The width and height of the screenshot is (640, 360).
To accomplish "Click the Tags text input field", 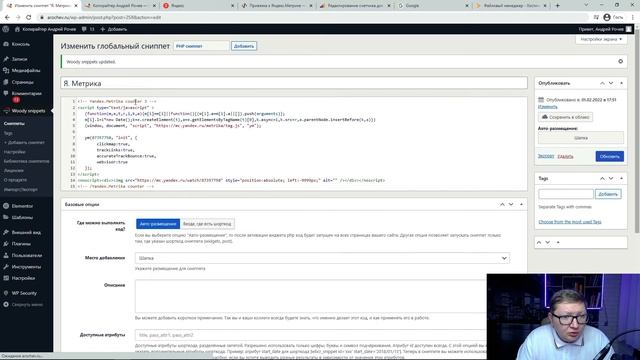I will click(x=566, y=194).
